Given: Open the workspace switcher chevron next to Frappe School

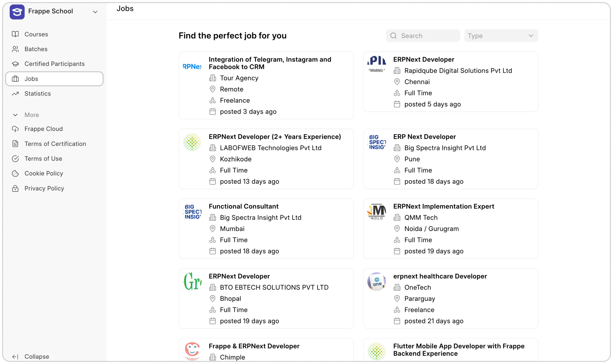Looking at the screenshot, I should pyautogui.click(x=95, y=12).
